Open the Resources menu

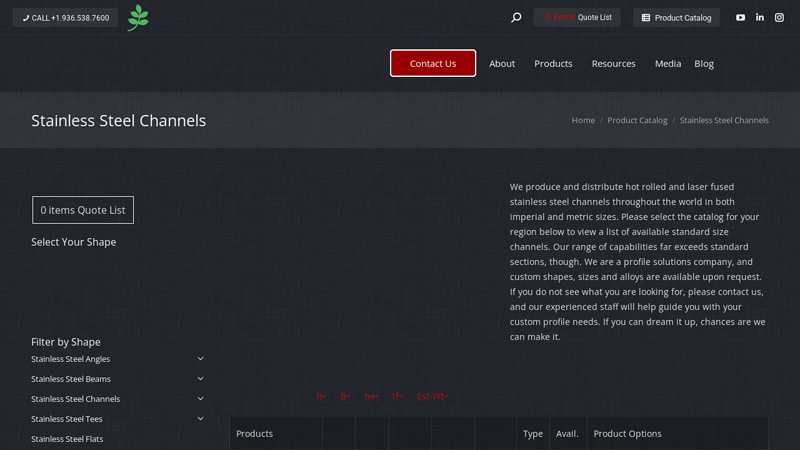click(613, 63)
